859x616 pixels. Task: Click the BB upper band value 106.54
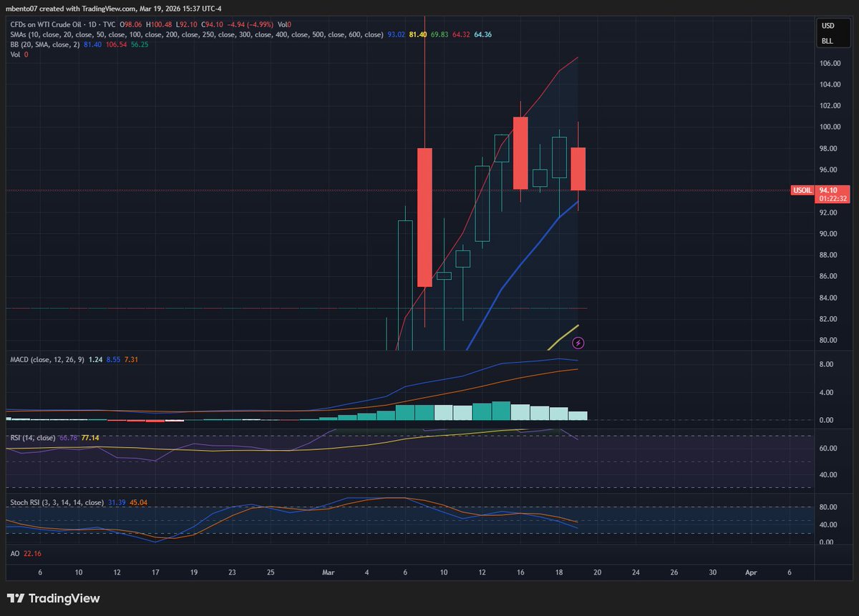point(116,44)
